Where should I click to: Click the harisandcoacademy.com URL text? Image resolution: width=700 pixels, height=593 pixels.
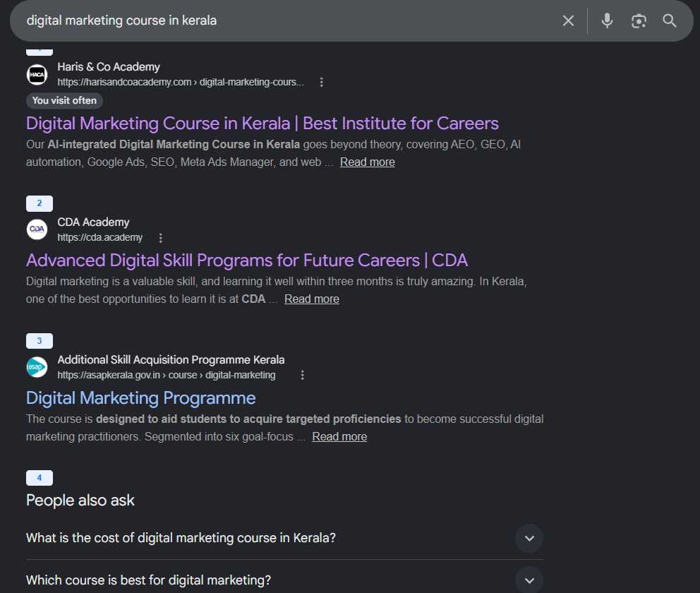pyautogui.click(x=181, y=82)
